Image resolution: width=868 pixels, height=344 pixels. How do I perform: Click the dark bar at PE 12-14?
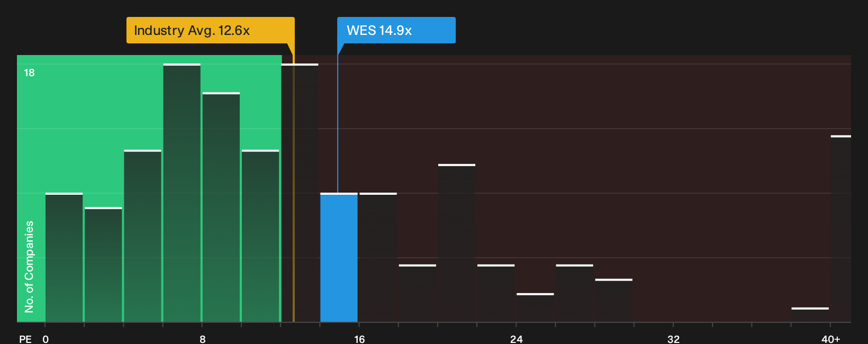(300, 193)
